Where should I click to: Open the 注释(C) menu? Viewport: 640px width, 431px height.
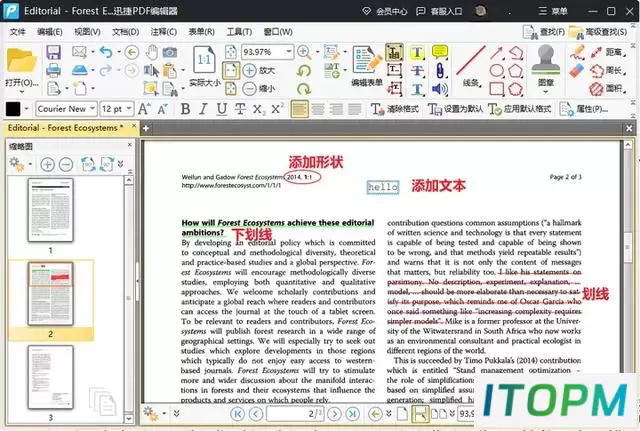(163, 32)
